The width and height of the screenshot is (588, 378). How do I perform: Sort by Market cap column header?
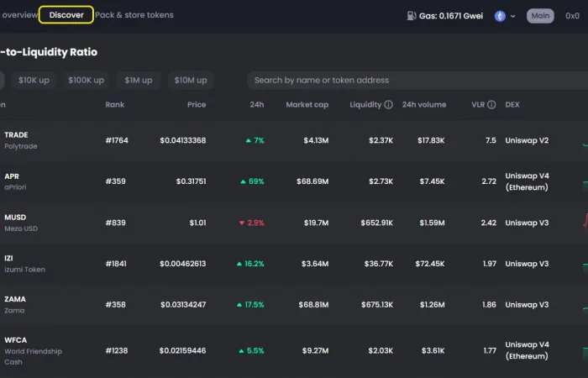click(x=307, y=105)
